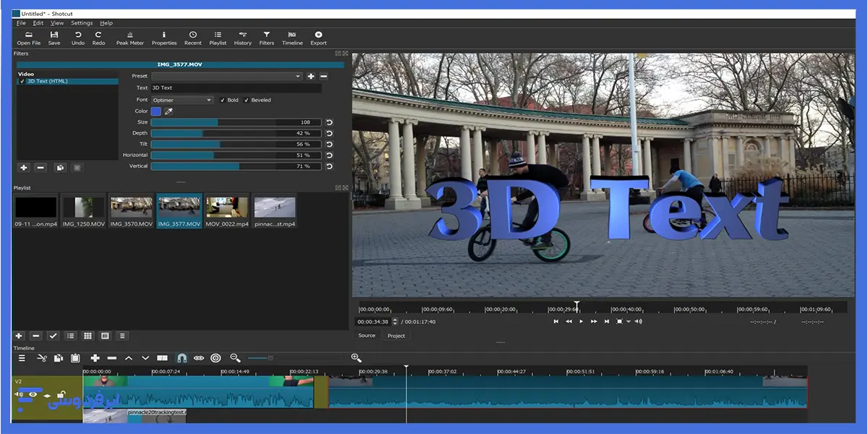Open the History panel

click(x=243, y=38)
